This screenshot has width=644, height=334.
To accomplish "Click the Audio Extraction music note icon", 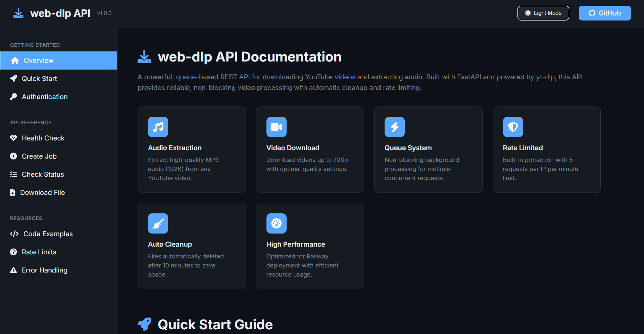I will [158, 127].
